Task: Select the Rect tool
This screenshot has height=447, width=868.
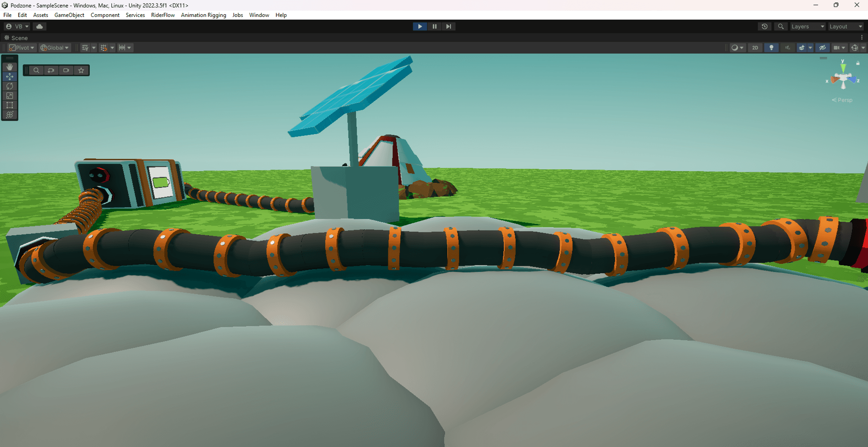Action: click(10, 105)
